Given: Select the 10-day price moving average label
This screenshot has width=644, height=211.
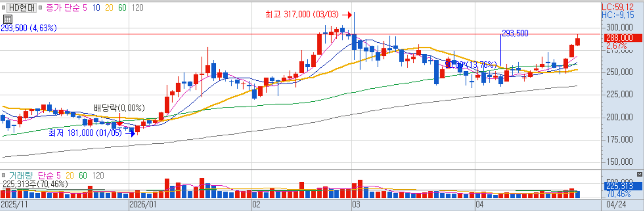Looking at the screenshot, I should 96,7.
